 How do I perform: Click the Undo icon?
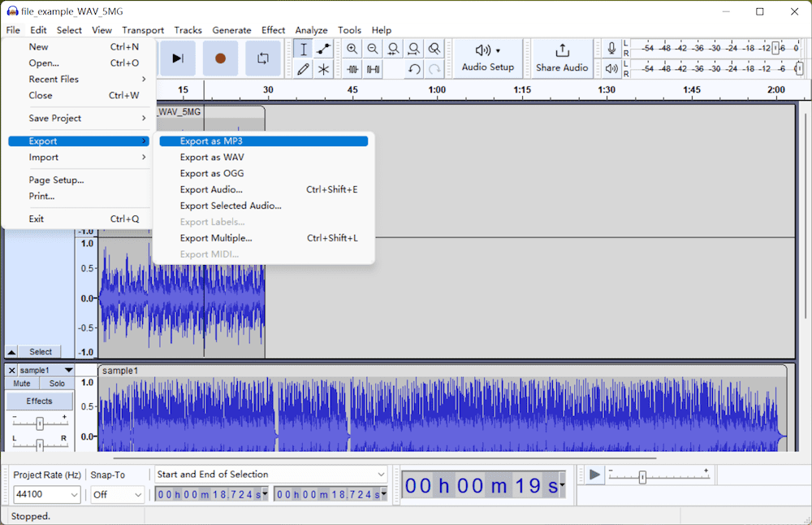414,69
